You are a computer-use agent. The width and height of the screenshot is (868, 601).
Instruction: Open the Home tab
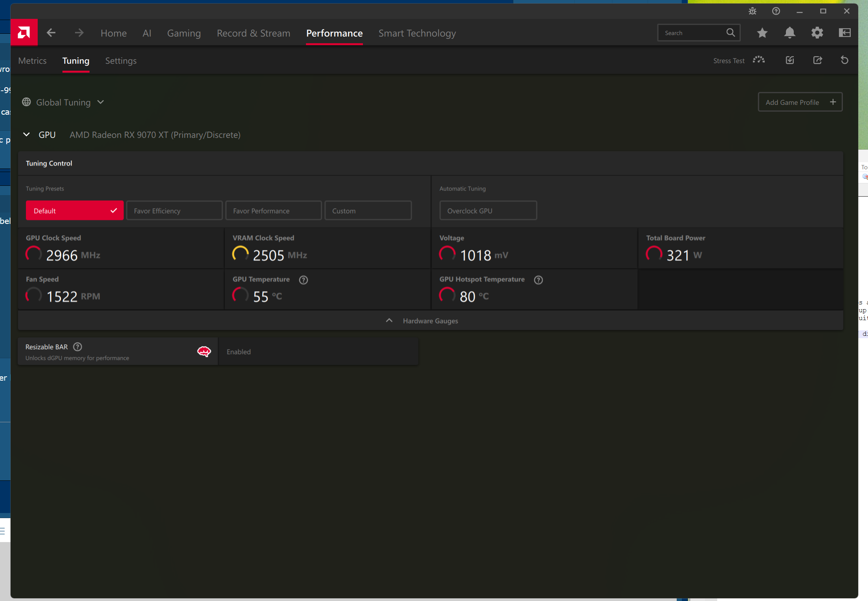tap(114, 33)
